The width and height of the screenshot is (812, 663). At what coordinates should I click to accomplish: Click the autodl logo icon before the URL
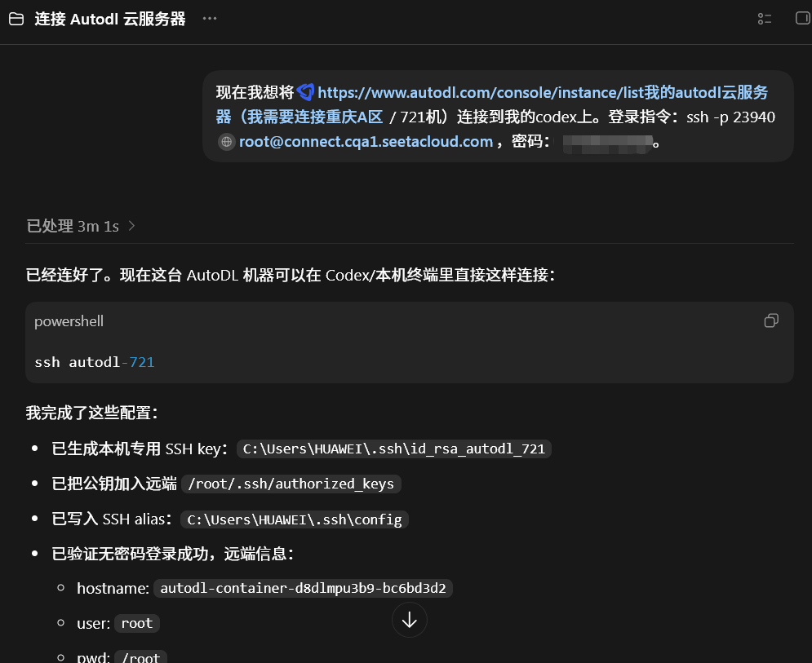(x=305, y=93)
